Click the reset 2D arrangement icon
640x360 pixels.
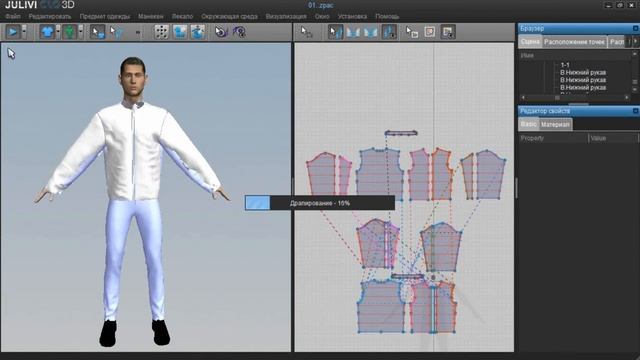pyautogui.click(x=180, y=32)
